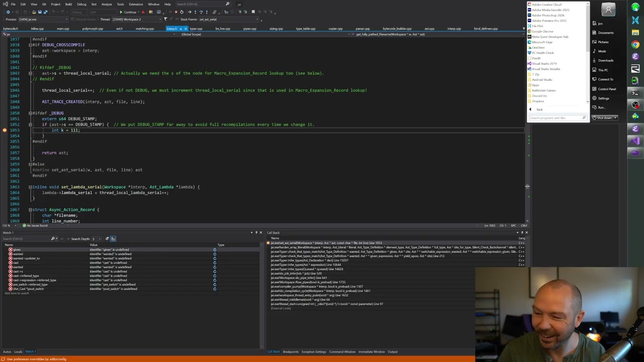Collapse the struct Async_Action_Record block
Screen dimensions: 644x362
click(x=30, y=210)
